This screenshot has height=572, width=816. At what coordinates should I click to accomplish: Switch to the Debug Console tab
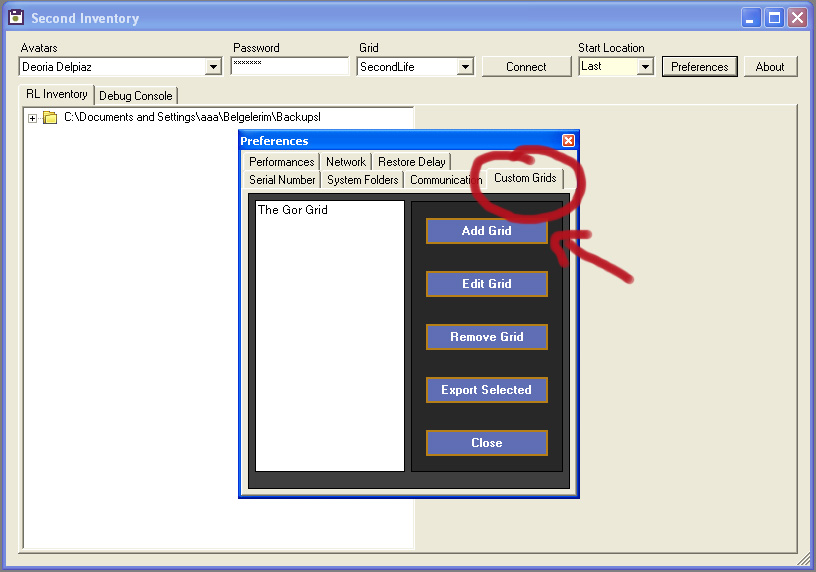pos(136,96)
